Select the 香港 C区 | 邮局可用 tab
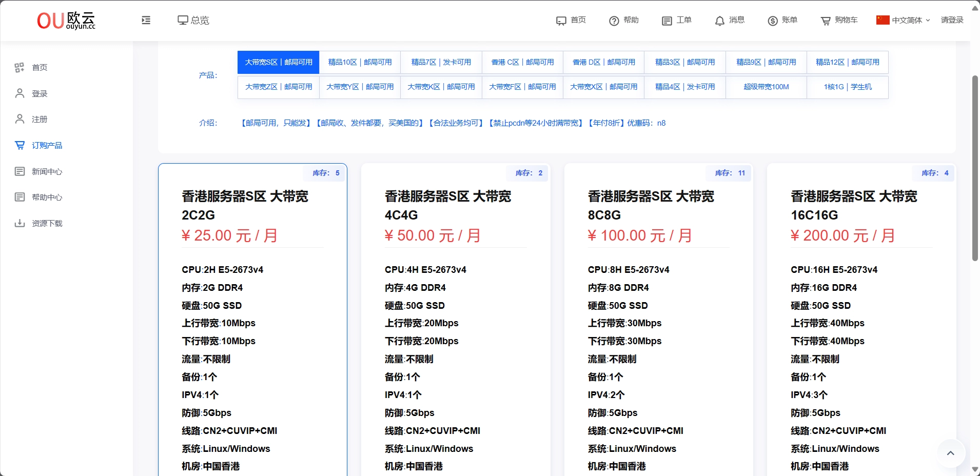 coord(522,62)
